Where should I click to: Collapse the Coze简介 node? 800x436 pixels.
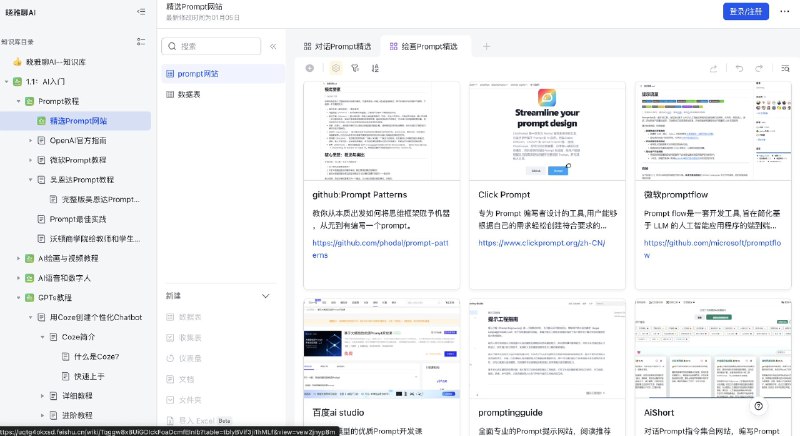42,337
